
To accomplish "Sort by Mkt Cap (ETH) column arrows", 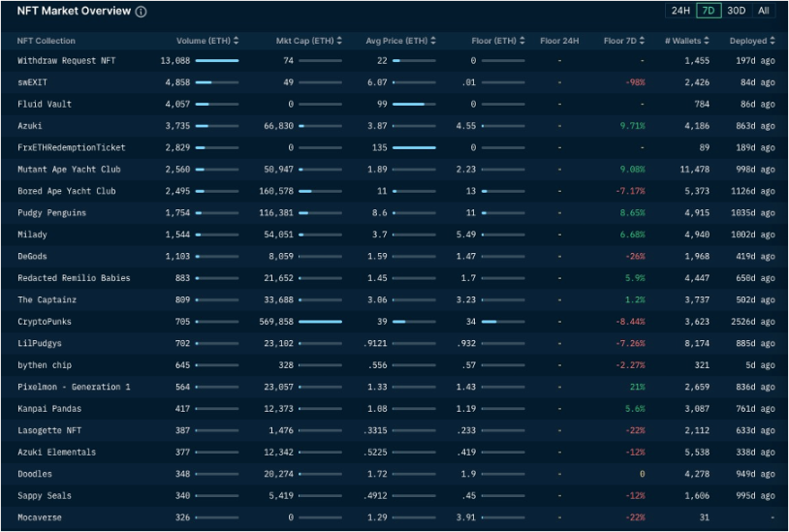I will point(339,41).
